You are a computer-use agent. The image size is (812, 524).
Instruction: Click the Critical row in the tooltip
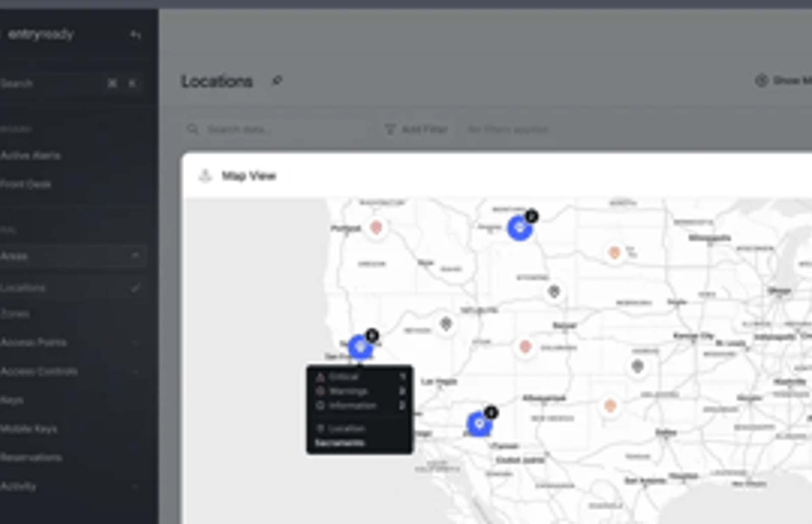pos(360,377)
